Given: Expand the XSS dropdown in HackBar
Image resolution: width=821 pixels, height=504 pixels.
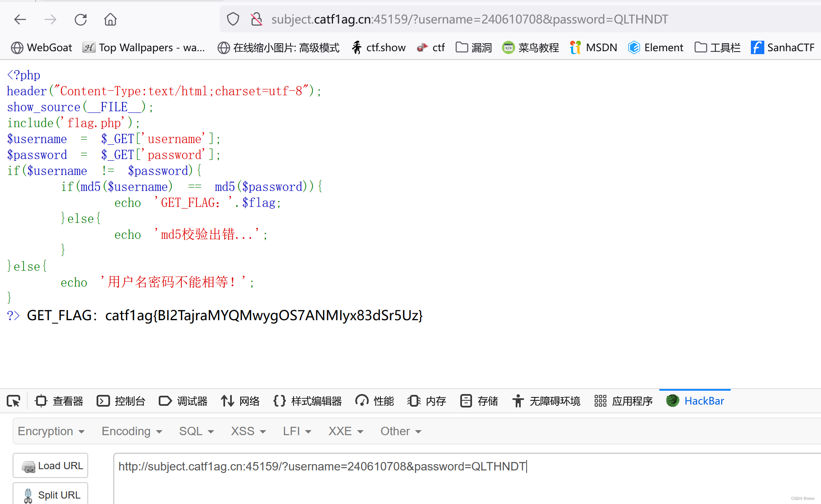Looking at the screenshot, I should tap(249, 431).
